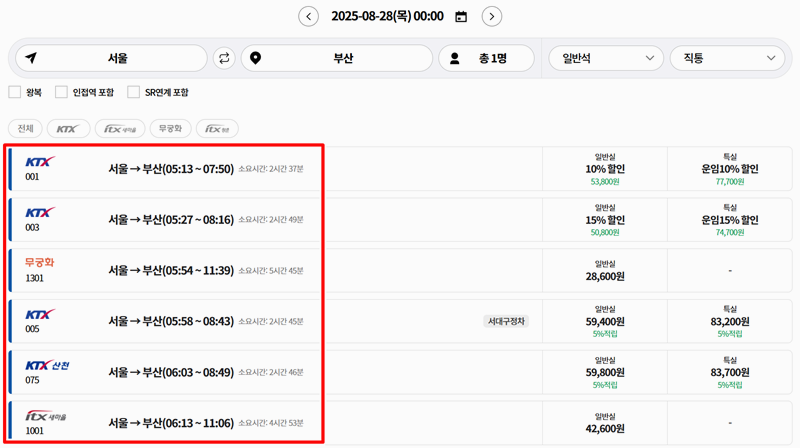Select the 부산 arrival station field

click(337, 58)
